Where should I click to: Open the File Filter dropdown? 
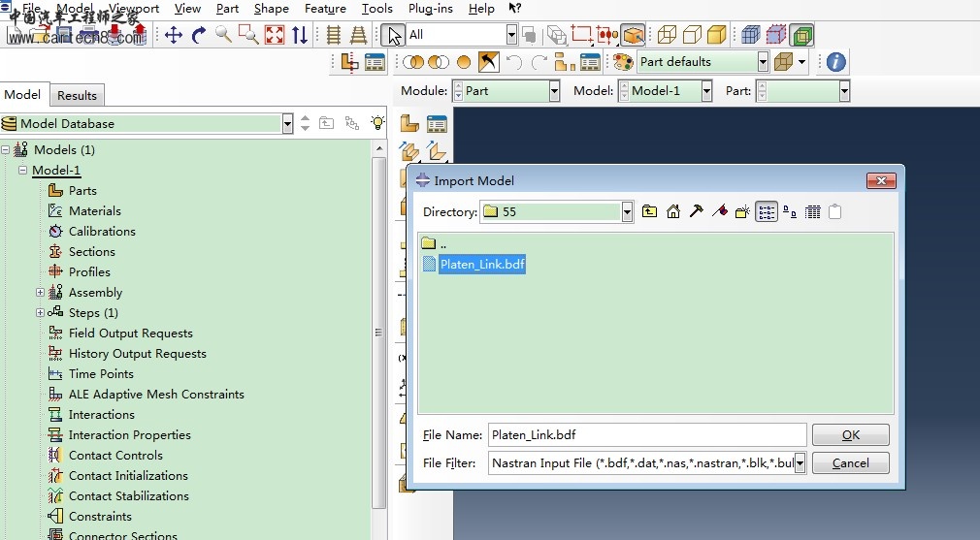click(800, 463)
